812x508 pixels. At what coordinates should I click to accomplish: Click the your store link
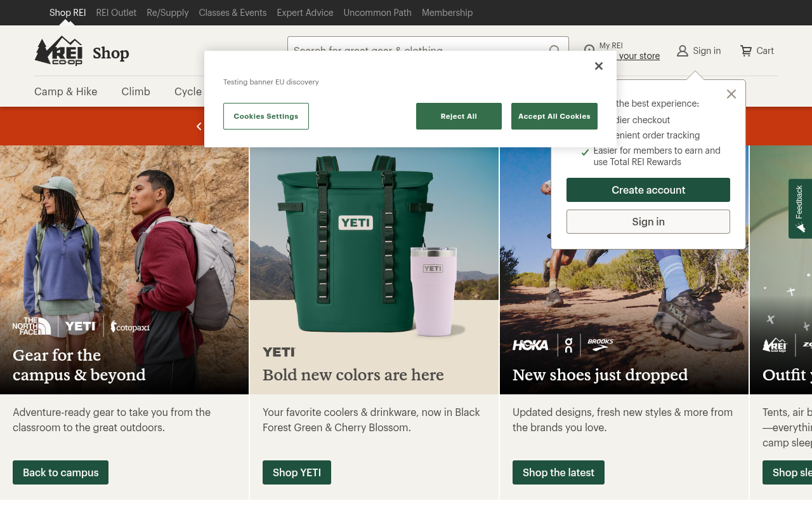click(639, 56)
